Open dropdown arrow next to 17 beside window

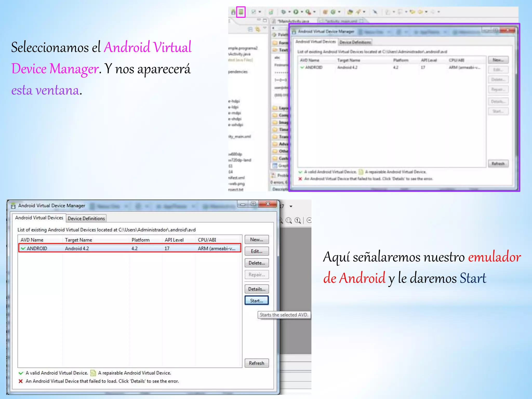point(291,207)
